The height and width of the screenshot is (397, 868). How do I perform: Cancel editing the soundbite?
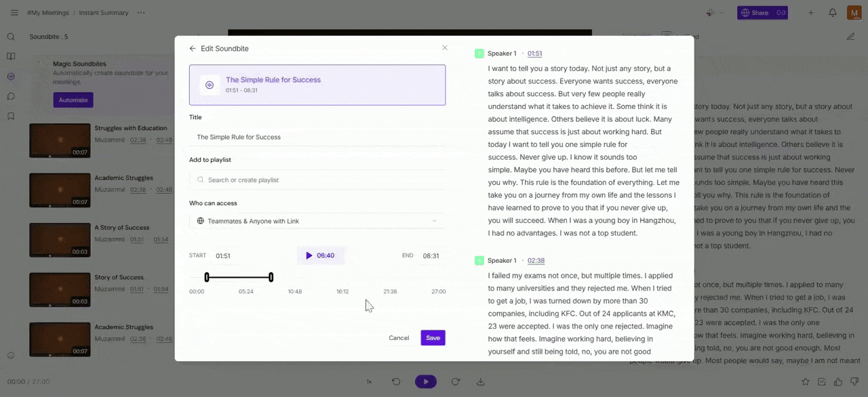point(399,337)
